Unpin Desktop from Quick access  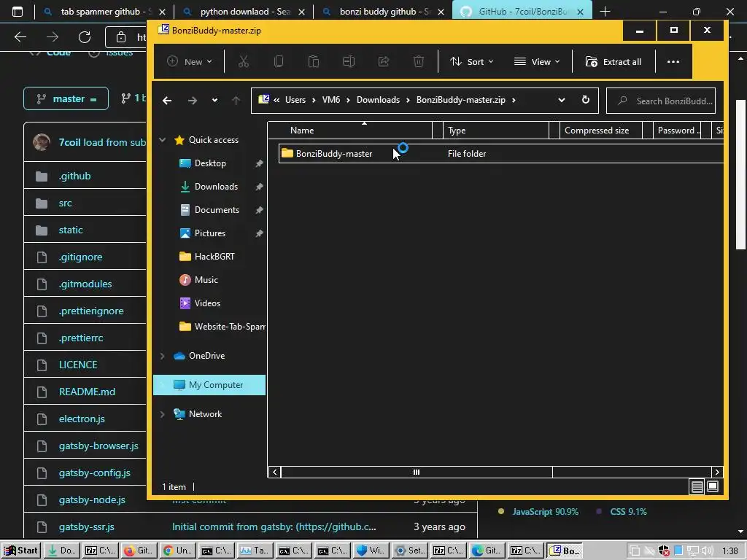259,163
